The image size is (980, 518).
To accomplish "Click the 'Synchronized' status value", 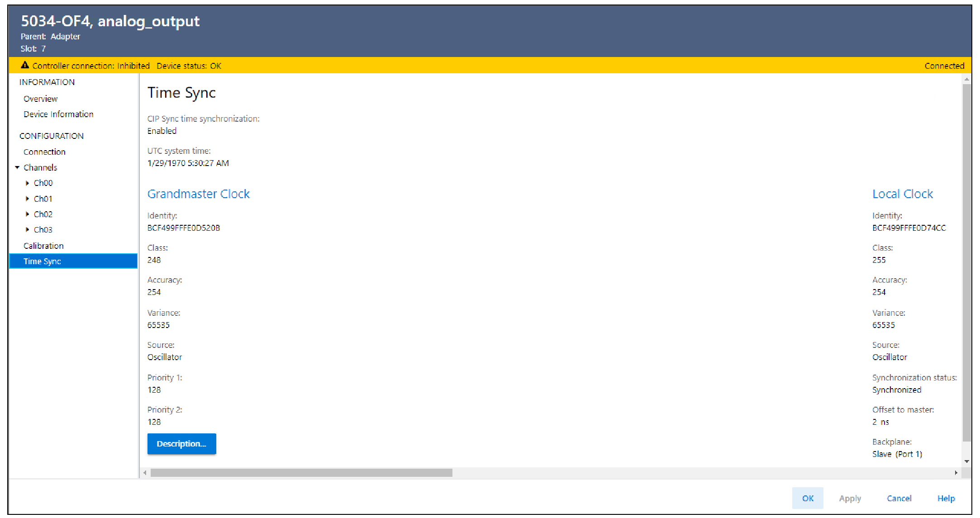I will click(x=897, y=390).
